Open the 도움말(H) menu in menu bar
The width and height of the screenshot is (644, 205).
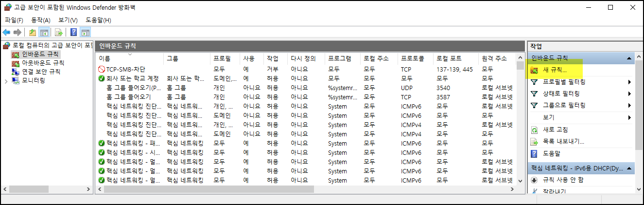[x=99, y=20]
